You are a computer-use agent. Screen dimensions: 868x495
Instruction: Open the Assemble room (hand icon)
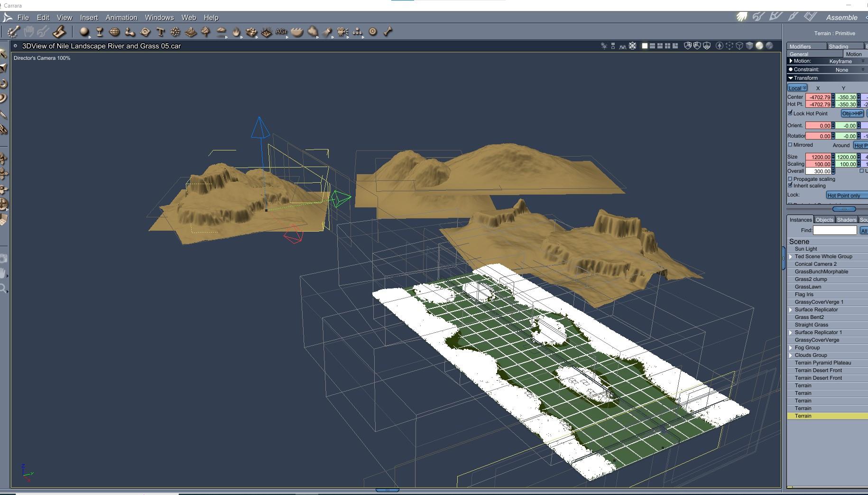coord(742,17)
